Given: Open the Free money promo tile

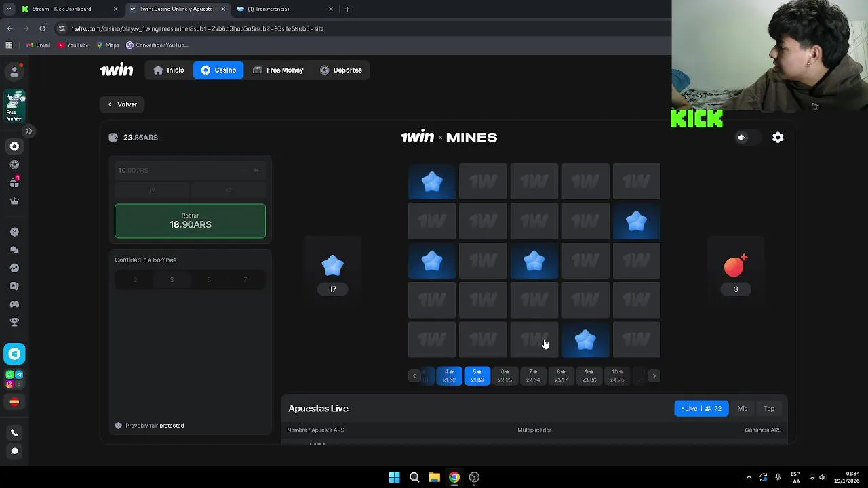Looking at the screenshot, I should tap(15, 106).
